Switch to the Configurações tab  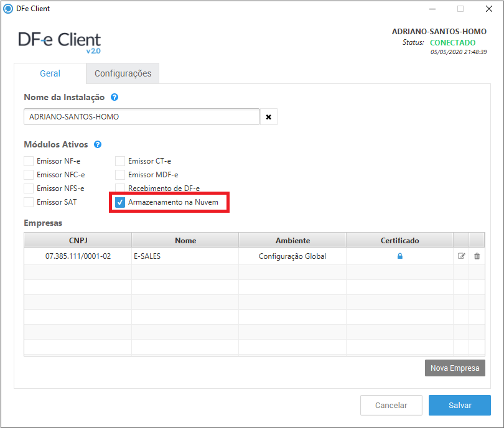(x=123, y=73)
